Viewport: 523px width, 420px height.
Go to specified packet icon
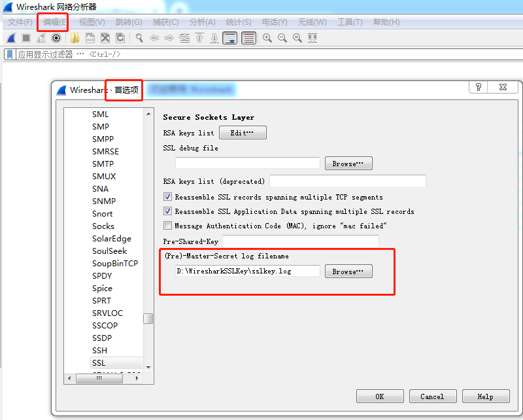coord(184,38)
